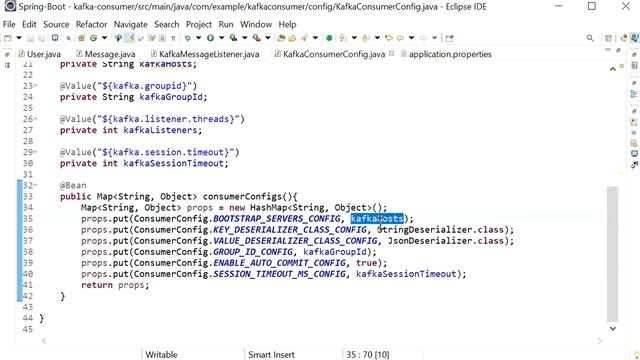Click the Save All toolbar icon
Screen dimensions: 640x360
[x=41, y=38]
